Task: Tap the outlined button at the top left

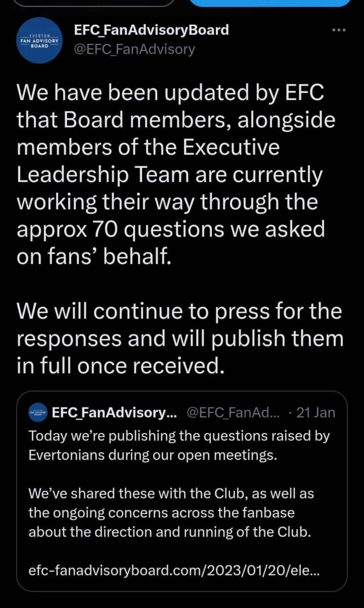Action: (x=94, y=3)
